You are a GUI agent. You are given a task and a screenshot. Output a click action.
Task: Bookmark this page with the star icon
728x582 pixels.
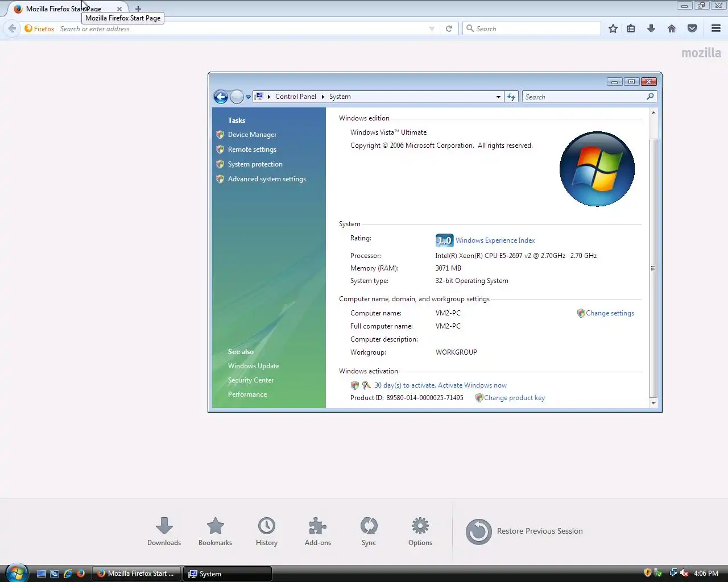(613, 28)
